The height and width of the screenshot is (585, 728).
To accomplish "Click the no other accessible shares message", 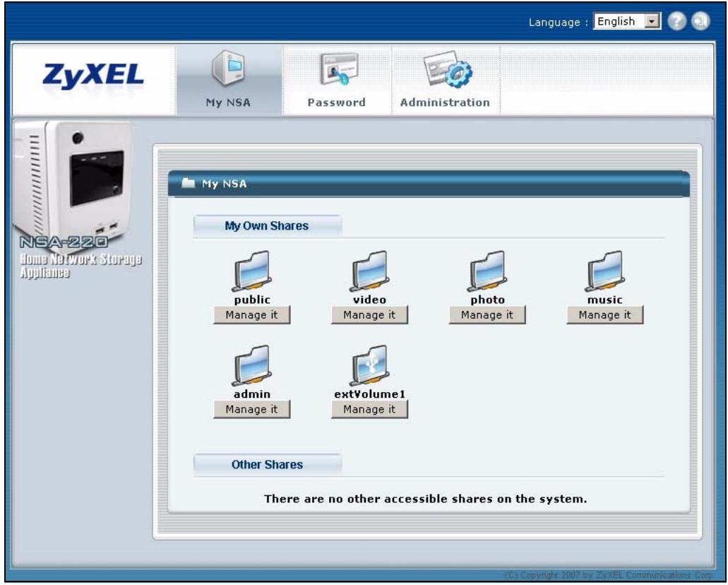I will click(425, 499).
